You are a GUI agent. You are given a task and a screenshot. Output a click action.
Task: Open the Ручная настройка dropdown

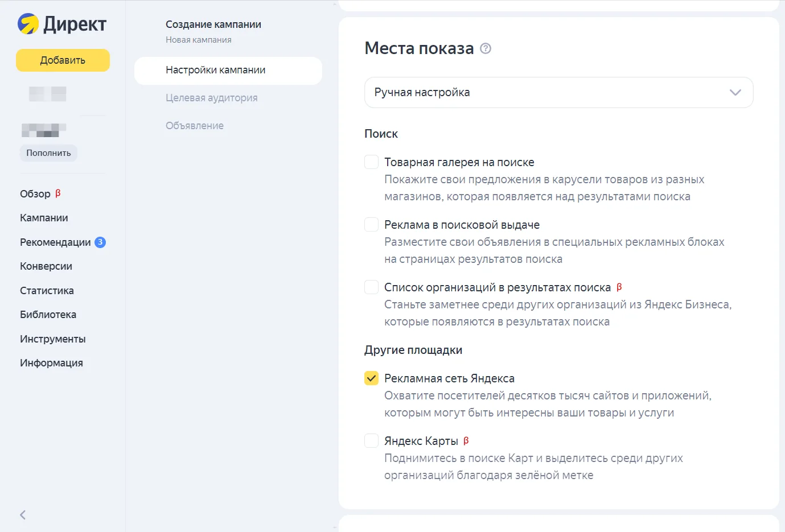(x=558, y=92)
